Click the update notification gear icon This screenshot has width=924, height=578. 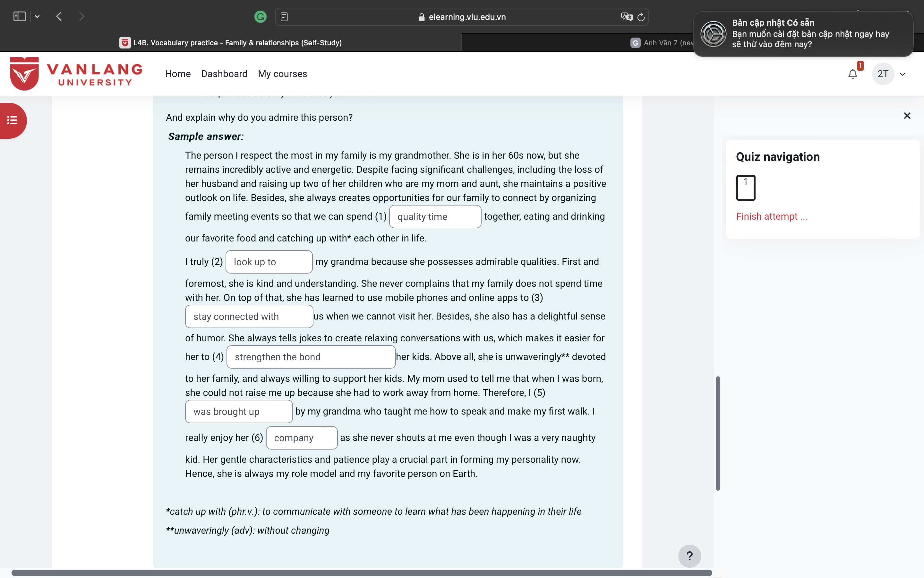(x=713, y=34)
